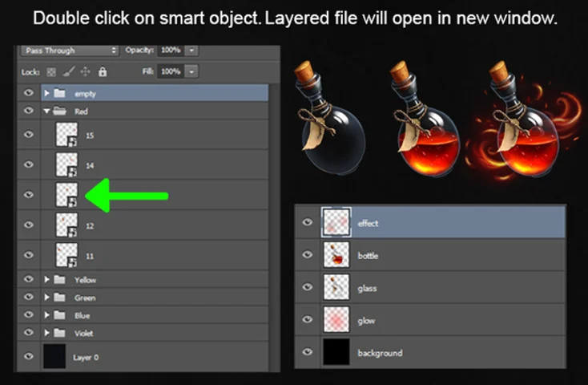Select the 'Blue' group name
Image resolution: width=588 pixels, height=385 pixels.
(83, 315)
